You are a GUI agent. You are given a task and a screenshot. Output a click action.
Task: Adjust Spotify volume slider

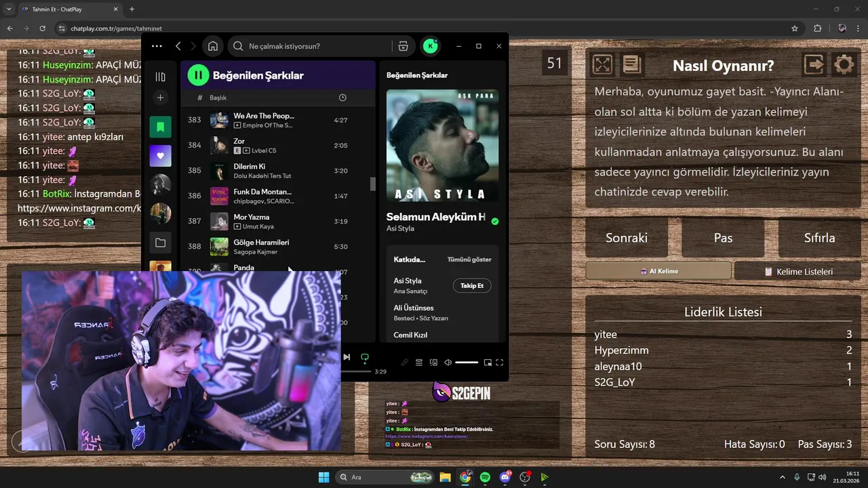pos(467,363)
